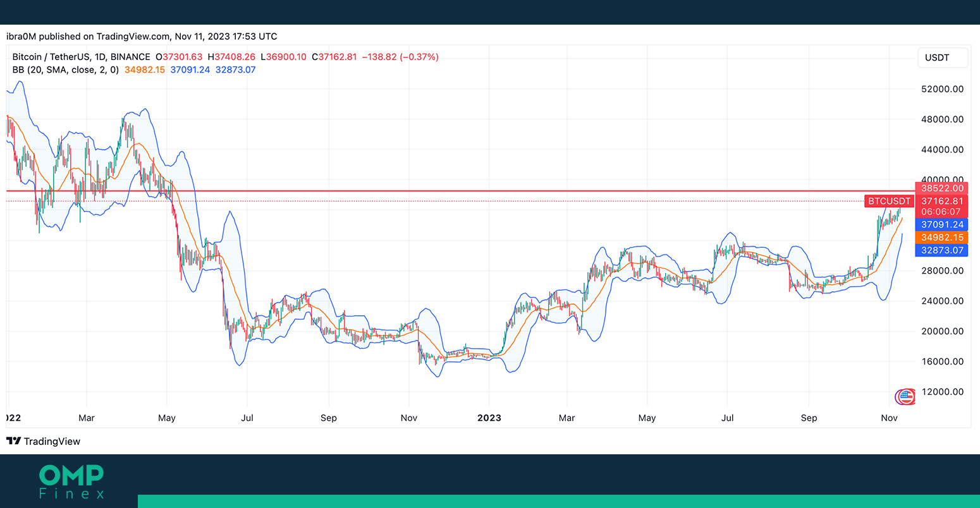Click the 37091.24 value in BB legend
The height and width of the screenshot is (508, 980).
click(x=190, y=70)
